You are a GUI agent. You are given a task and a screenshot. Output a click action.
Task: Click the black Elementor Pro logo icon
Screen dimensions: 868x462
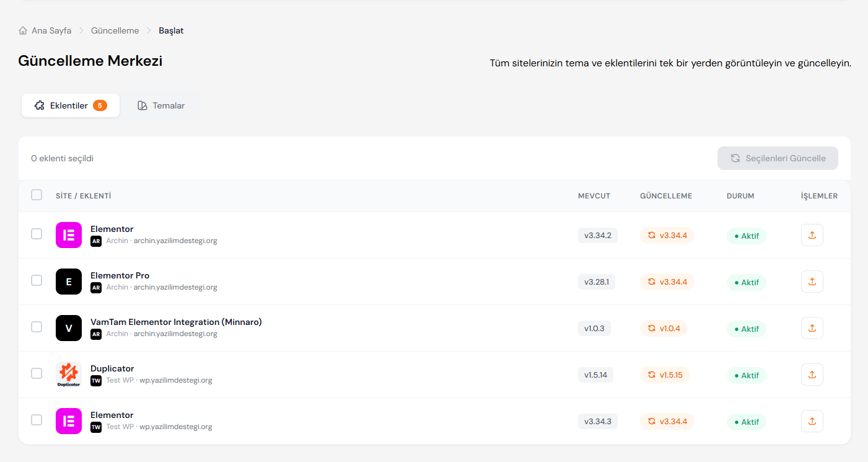69,282
